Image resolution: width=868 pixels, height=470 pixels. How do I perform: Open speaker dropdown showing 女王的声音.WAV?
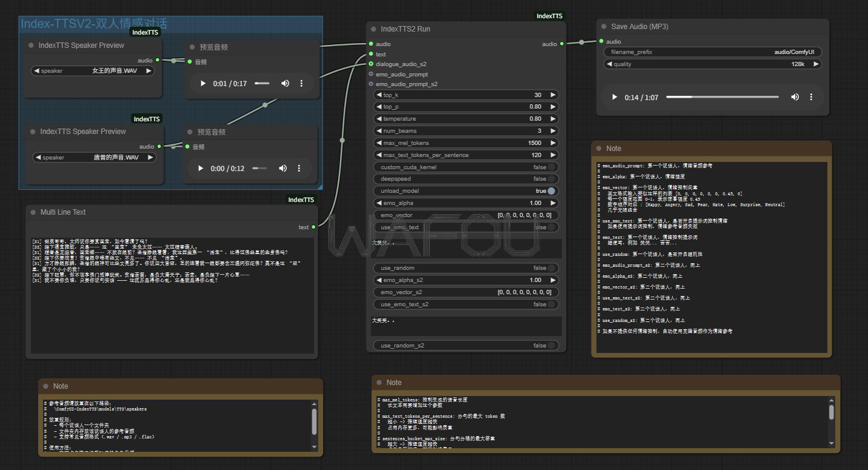point(93,71)
